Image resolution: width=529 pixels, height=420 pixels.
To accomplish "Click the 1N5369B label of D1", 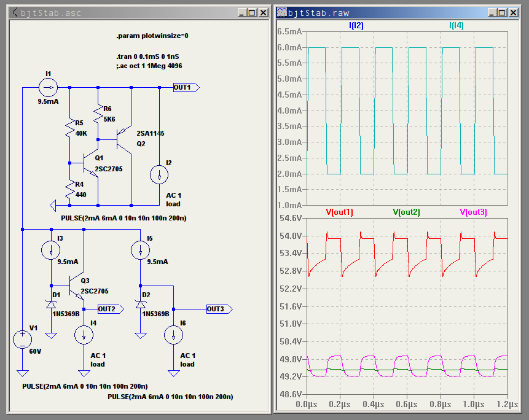I will click(x=66, y=314).
